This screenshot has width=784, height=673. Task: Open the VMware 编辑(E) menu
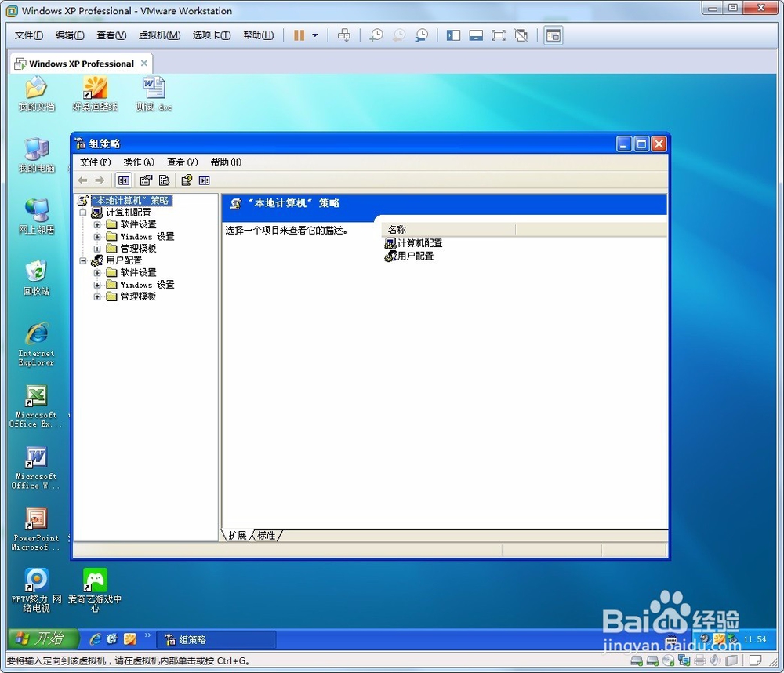(x=70, y=35)
